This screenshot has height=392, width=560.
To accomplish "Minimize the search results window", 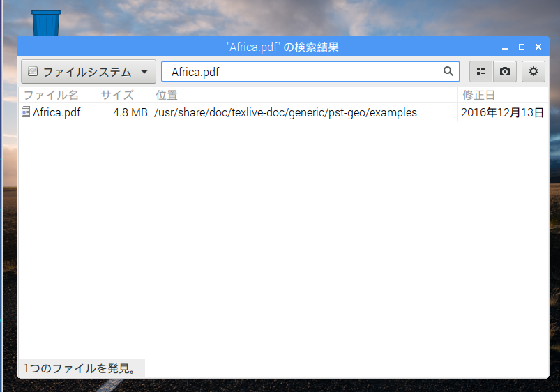I will tap(504, 47).
